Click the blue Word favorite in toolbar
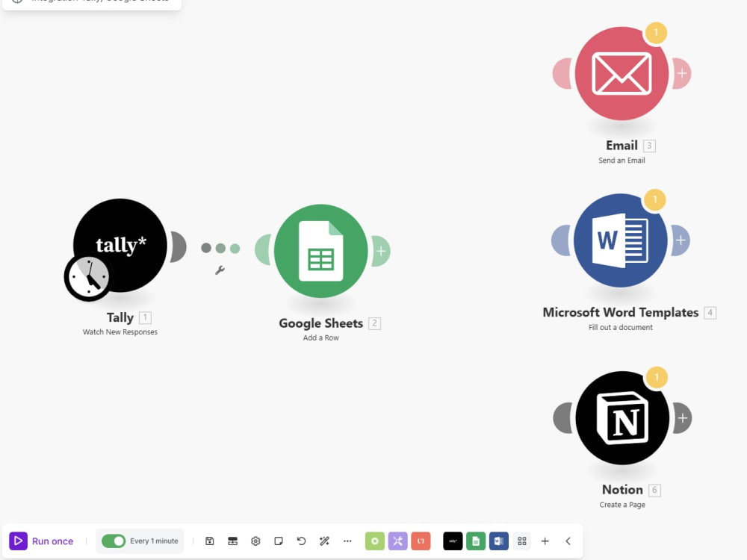Screen dimensions: 747x560 tap(499, 541)
